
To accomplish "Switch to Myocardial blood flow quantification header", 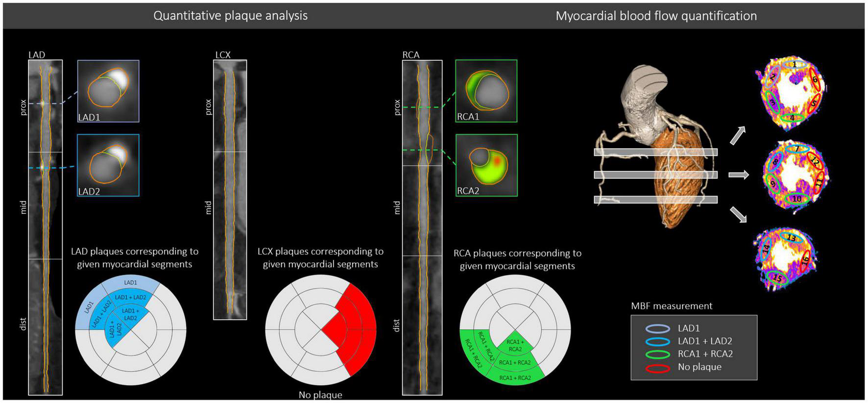I will point(656,16).
